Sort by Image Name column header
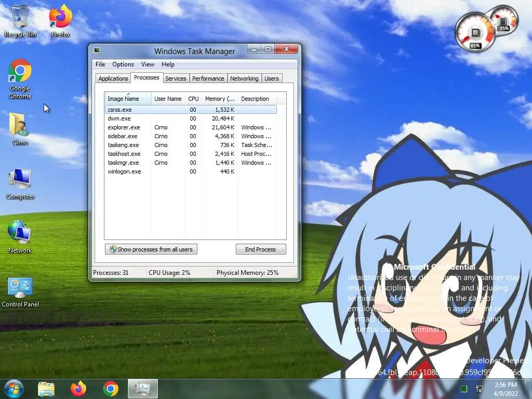 tap(128, 99)
